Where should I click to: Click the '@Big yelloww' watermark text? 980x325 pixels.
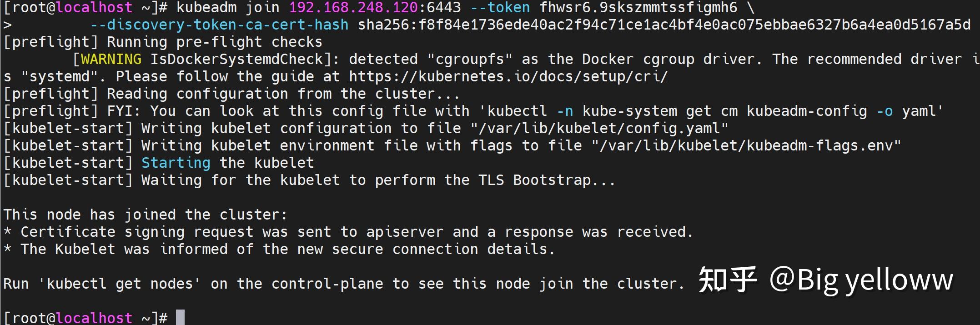[x=861, y=280]
